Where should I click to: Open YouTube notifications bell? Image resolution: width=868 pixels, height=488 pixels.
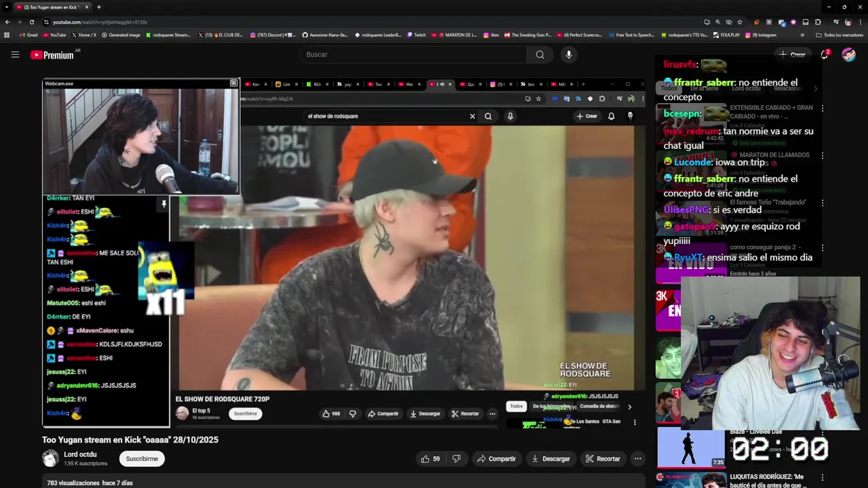[825, 55]
